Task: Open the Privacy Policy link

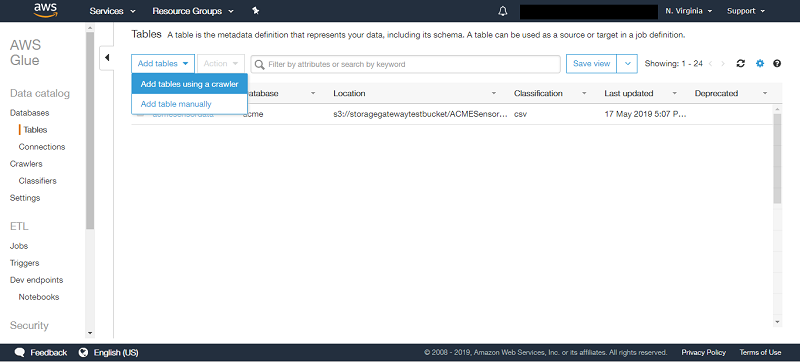Action: pyautogui.click(x=704, y=352)
